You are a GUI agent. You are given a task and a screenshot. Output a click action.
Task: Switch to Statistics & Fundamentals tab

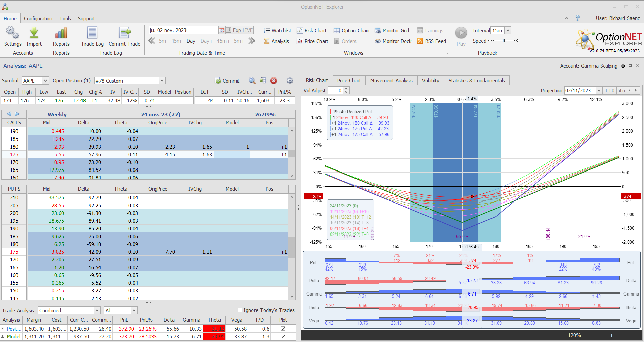(477, 81)
